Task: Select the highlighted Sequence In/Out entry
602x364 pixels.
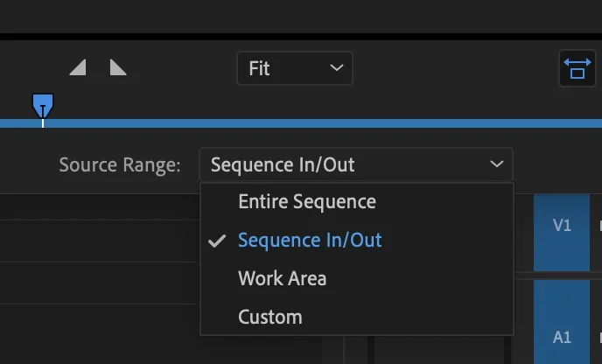Action: point(310,241)
